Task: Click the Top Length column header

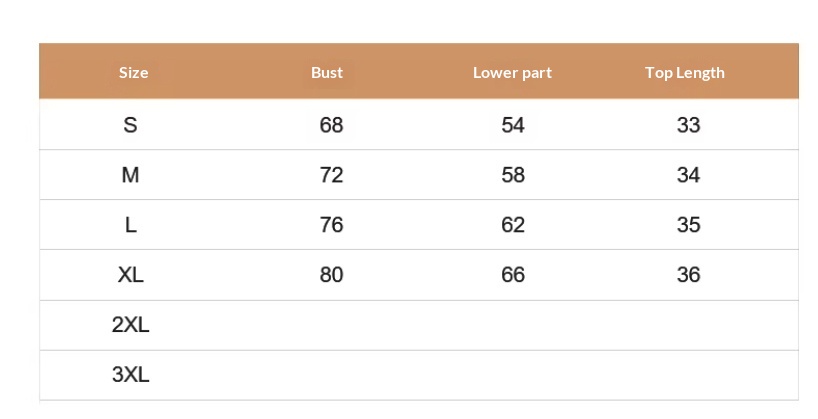Action: click(x=685, y=72)
